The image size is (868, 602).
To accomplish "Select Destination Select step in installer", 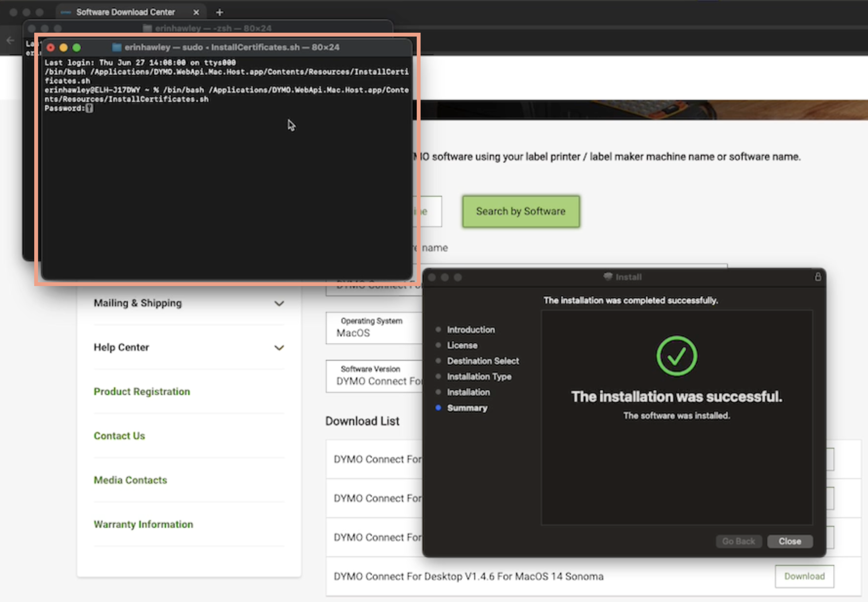I will [x=483, y=361].
